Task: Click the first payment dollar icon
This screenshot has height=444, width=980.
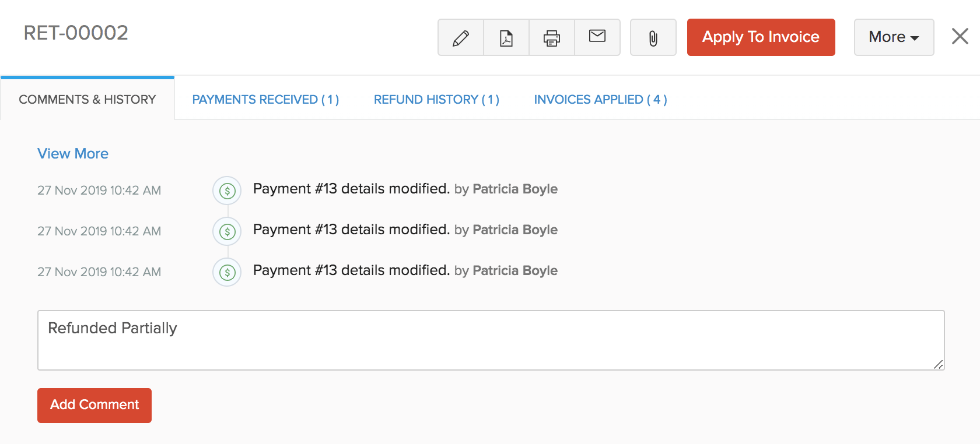Action: coord(227,191)
